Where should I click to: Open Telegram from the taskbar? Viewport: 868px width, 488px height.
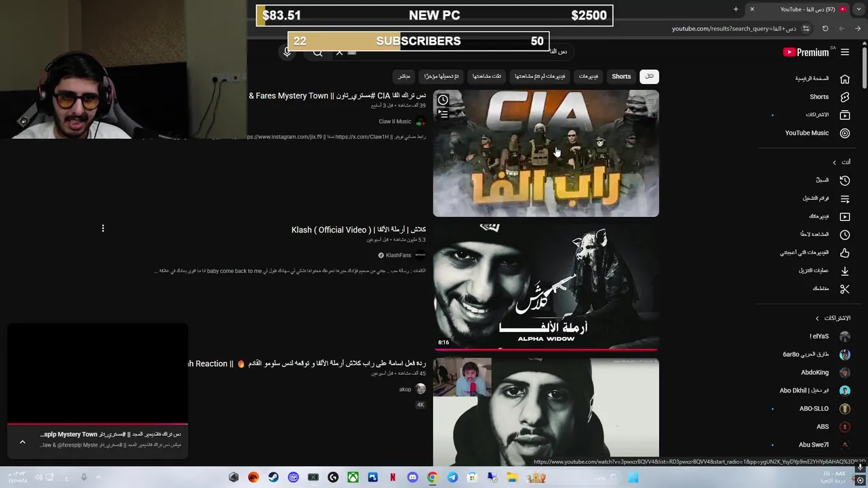[452, 477]
